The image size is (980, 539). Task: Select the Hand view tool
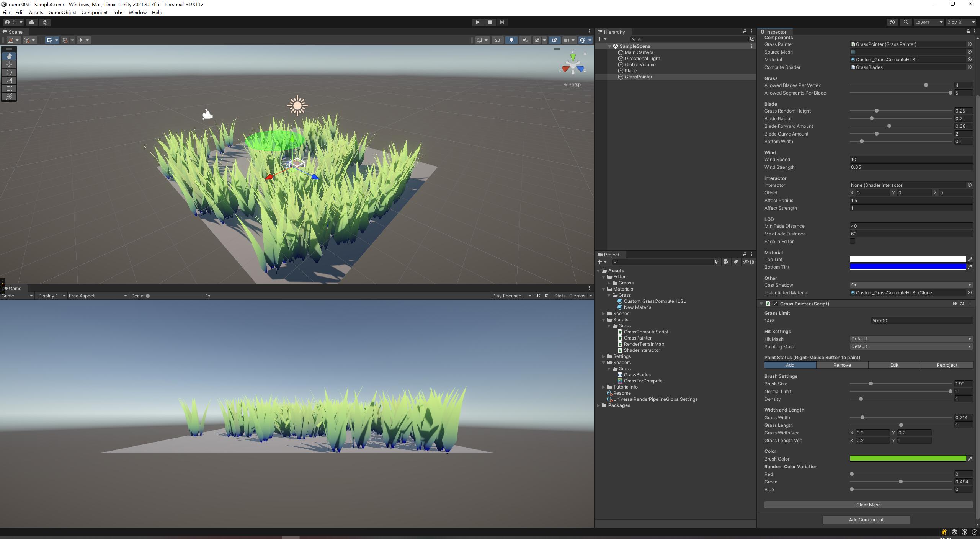9,56
